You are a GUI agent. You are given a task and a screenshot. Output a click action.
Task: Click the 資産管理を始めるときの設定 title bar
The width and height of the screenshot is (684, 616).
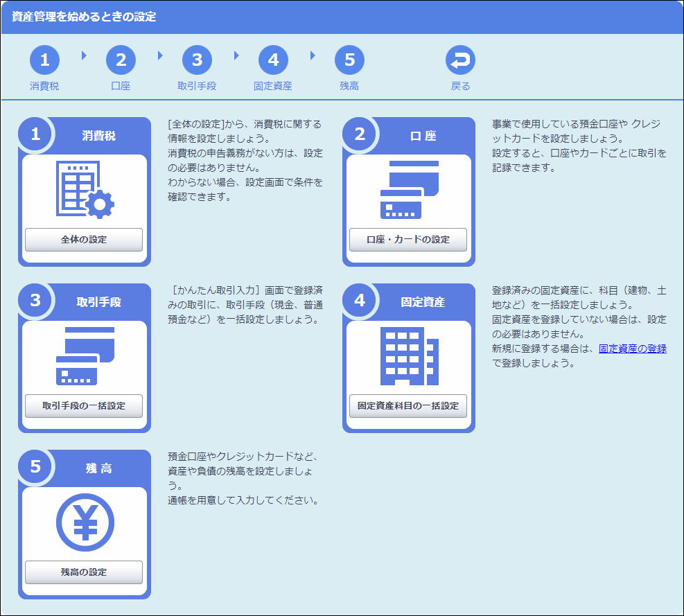point(84,17)
